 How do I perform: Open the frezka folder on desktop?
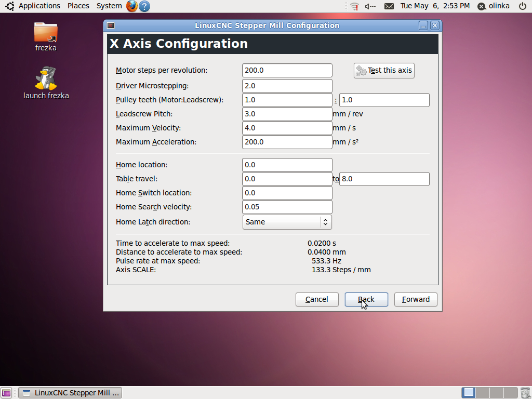coord(46,33)
